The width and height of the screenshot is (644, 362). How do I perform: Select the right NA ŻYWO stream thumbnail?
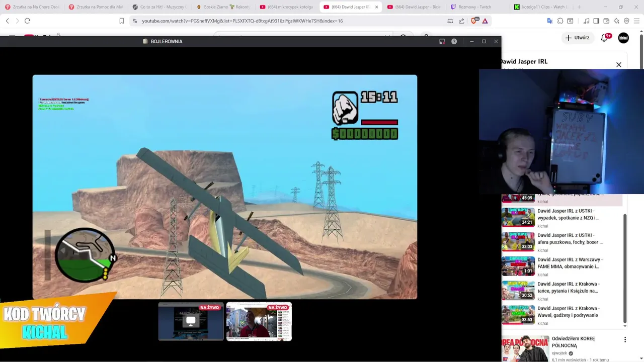(259, 322)
